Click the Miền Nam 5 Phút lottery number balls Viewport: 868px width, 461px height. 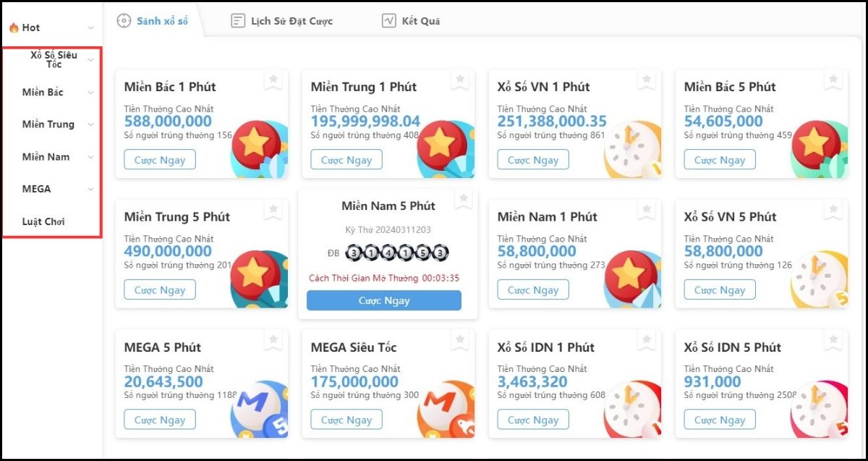coord(396,253)
